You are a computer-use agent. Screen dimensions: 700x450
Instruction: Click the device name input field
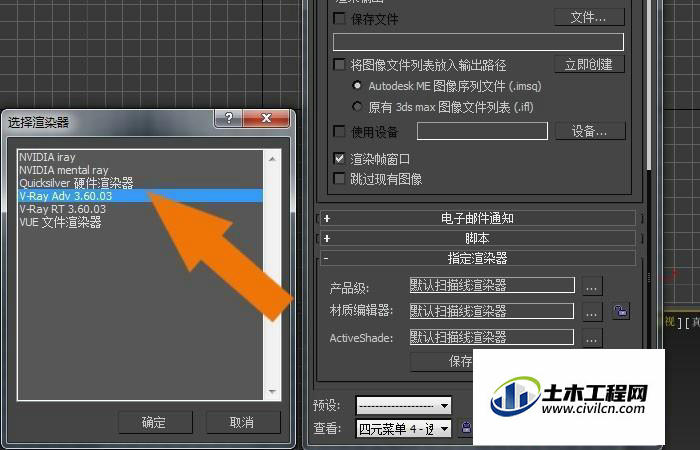[x=482, y=131]
